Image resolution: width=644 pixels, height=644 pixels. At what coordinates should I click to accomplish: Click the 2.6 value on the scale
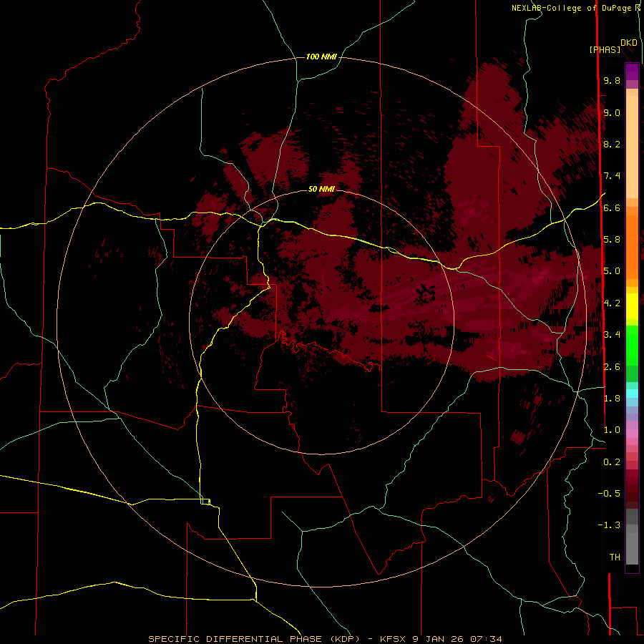[612, 367]
